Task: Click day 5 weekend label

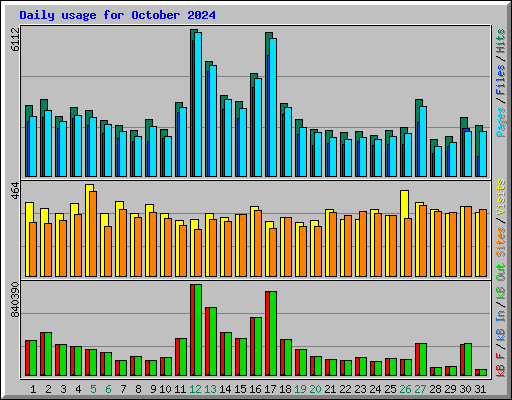Action: (93, 389)
